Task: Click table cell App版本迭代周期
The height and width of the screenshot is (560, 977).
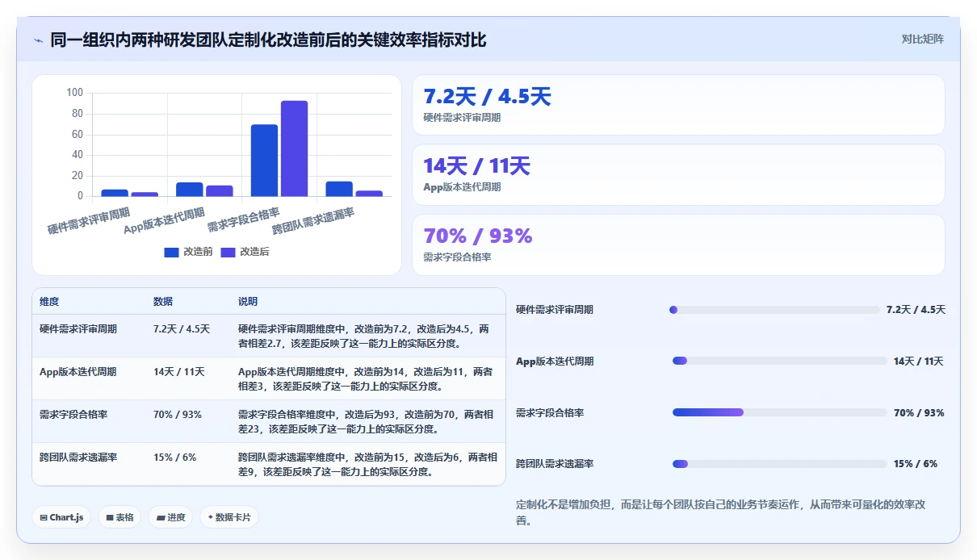Action: click(x=78, y=372)
